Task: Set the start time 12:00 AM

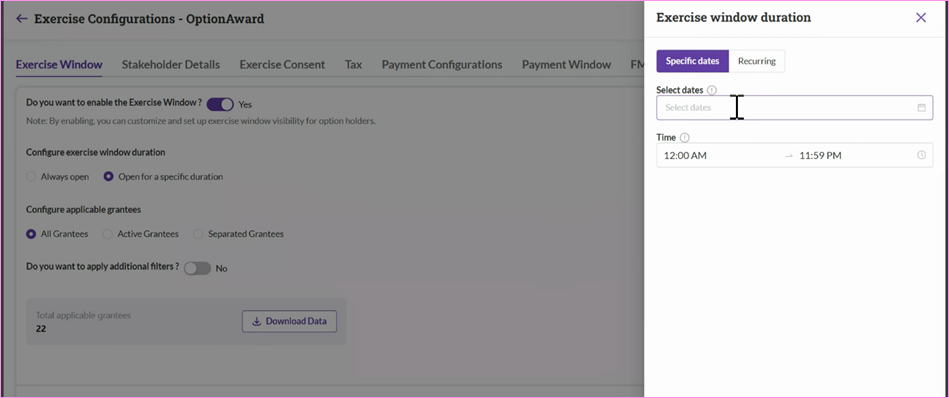Action: 685,155
